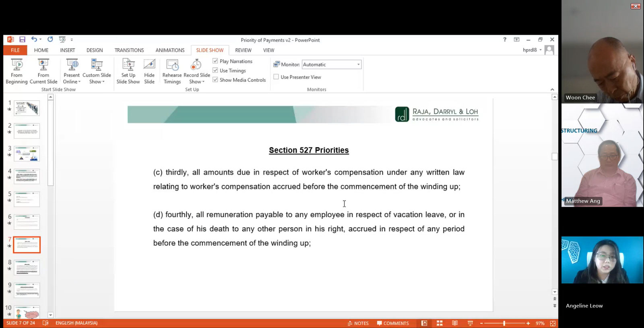Switch to ANIMATIONS tab

[170, 50]
